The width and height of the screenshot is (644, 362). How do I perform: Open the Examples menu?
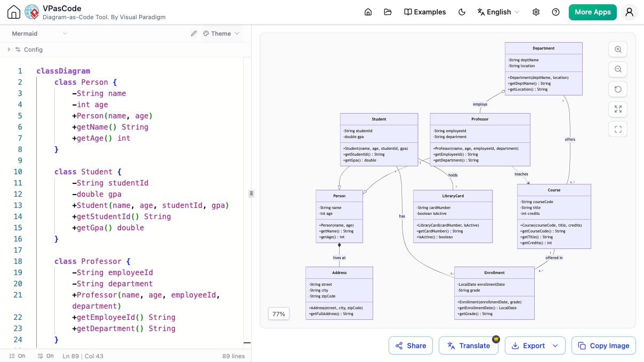point(425,12)
